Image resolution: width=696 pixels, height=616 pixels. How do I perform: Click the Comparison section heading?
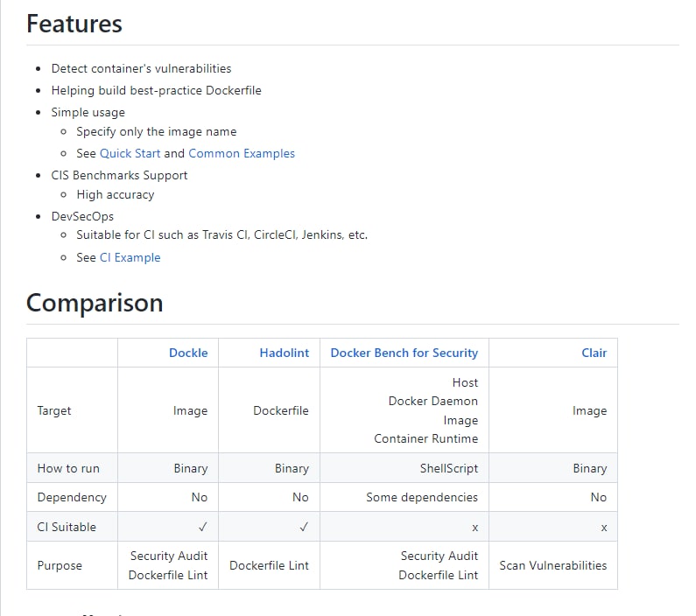pos(95,303)
